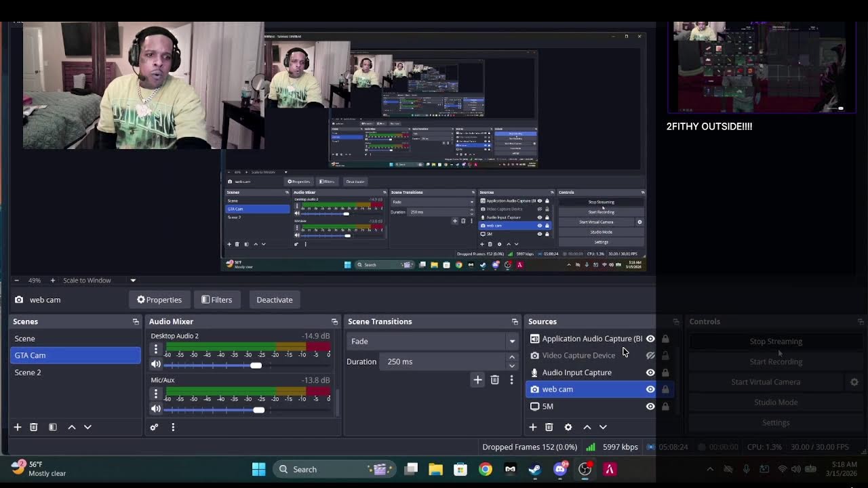This screenshot has height=488, width=868.
Task: Open the Scale to Window dropdown arrow
Action: (x=133, y=281)
